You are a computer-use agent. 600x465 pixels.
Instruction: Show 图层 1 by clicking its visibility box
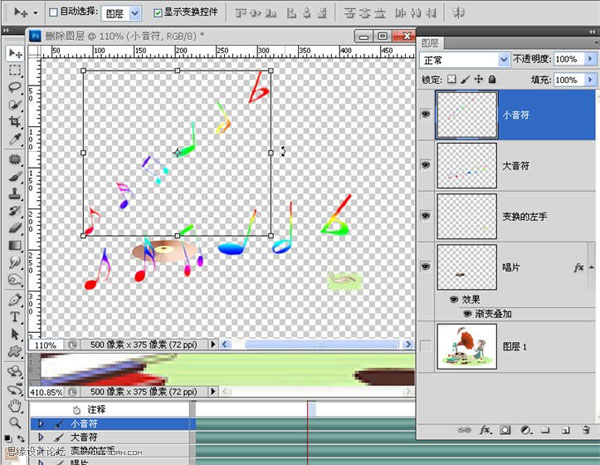pyautogui.click(x=427, y=345)
